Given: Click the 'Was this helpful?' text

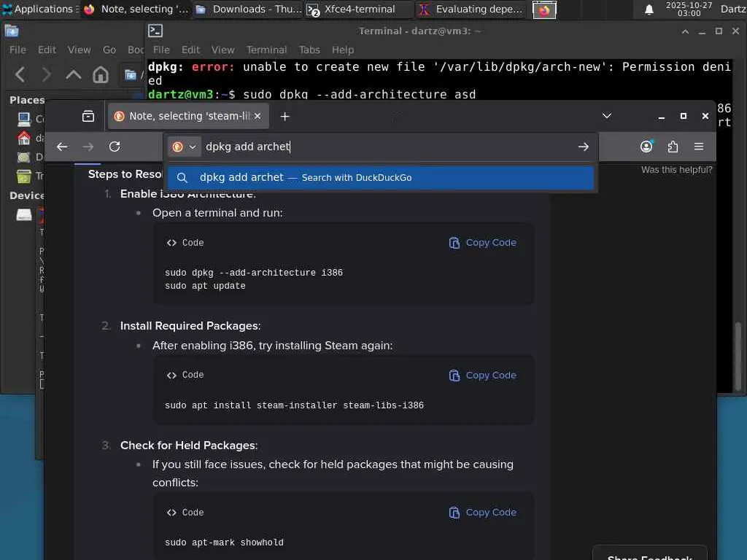Looking at the screenshot, I should (676, 169).
